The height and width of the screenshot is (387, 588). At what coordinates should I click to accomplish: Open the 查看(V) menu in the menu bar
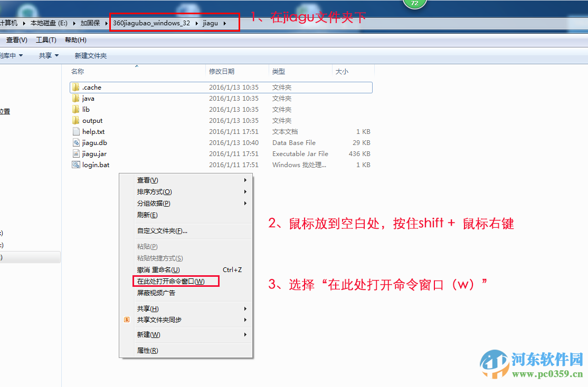point(17,40)
